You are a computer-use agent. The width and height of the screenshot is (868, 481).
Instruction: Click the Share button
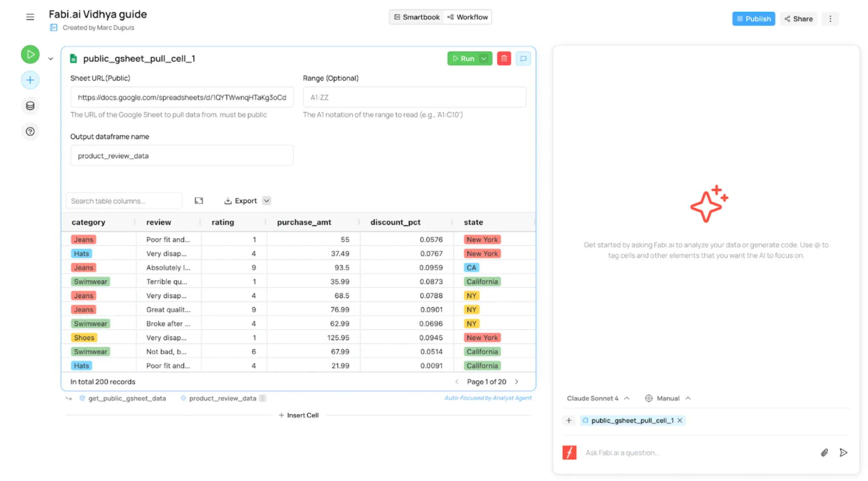(x=798, y=19)
